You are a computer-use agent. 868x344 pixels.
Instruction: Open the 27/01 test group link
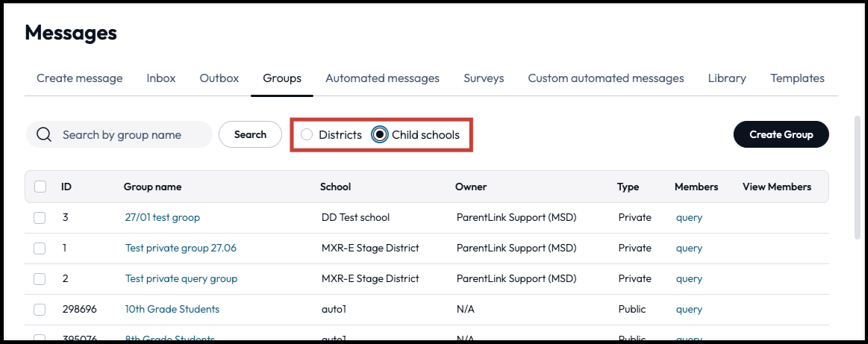[162, 217]
